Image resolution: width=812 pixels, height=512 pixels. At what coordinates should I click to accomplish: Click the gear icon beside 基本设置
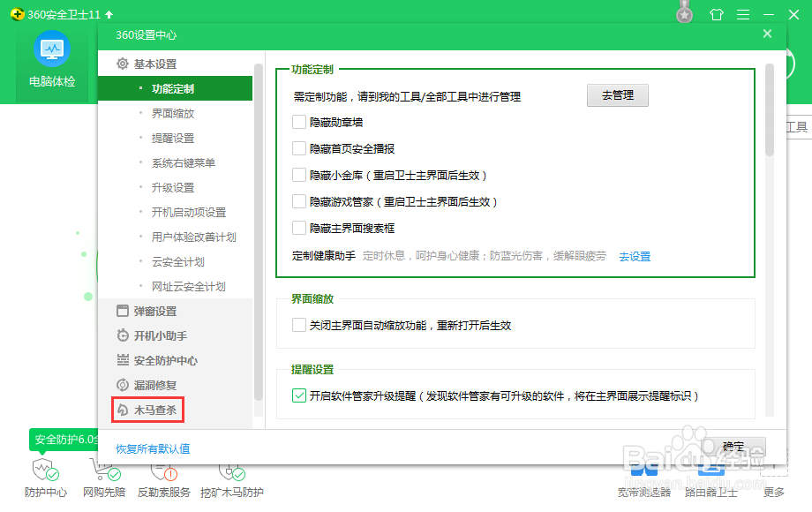(123, 64)
